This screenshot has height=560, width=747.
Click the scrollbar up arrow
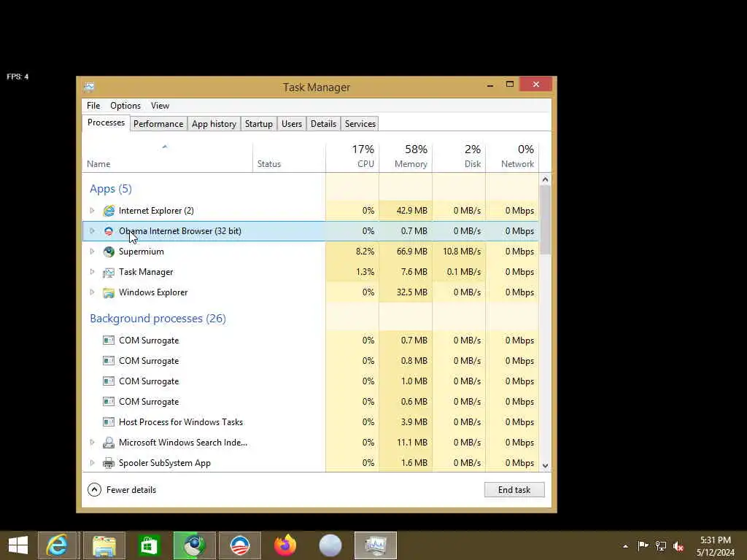pyautogui.click(x=546, y=179)
